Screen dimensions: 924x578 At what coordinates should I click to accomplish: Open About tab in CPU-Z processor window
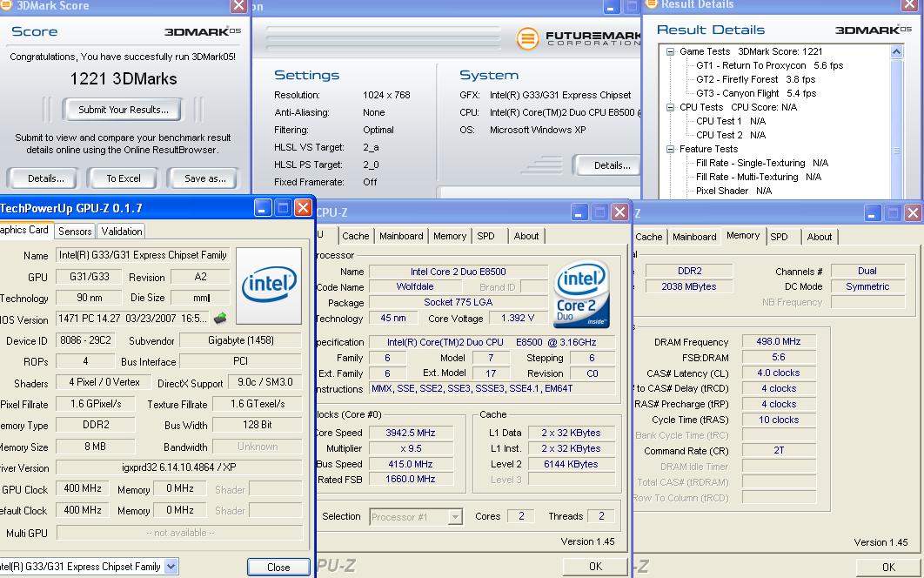click(x=526, y=236)
